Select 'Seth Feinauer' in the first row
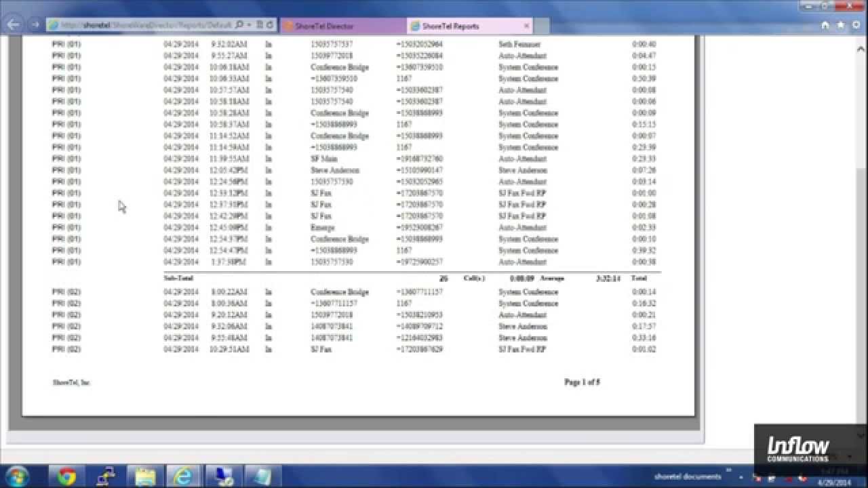The width and height of the screenshot is (868, 488). pos(519,44)
